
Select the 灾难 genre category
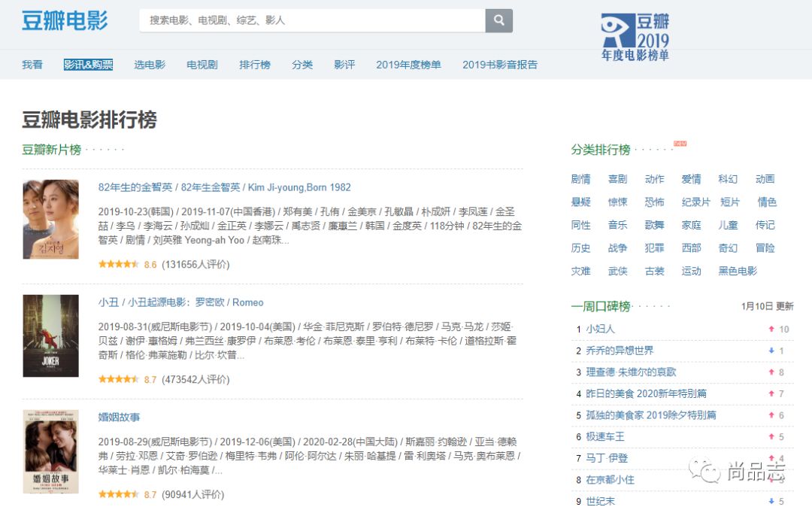pos(580,271)
